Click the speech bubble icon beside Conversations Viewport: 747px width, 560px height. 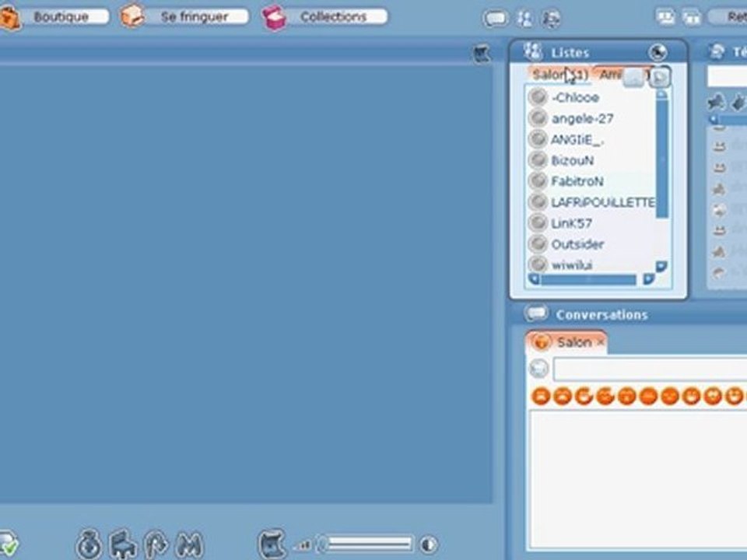pyautogui.click(x=536, y=313)
